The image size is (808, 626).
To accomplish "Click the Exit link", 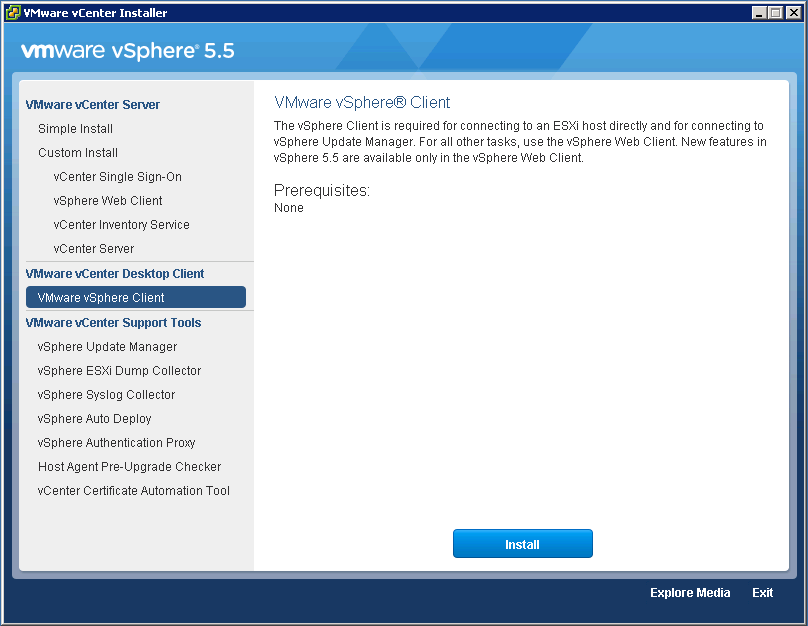I will (762, 593).
